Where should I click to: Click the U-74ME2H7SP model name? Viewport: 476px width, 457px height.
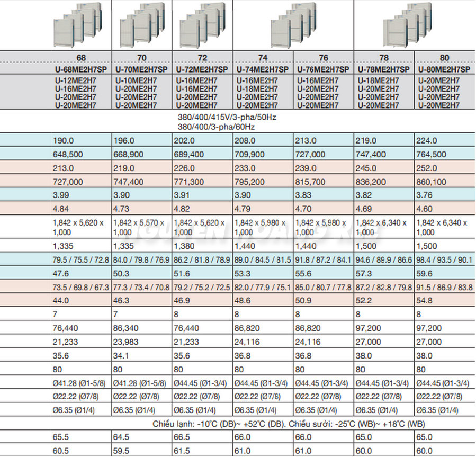[263, 69]
